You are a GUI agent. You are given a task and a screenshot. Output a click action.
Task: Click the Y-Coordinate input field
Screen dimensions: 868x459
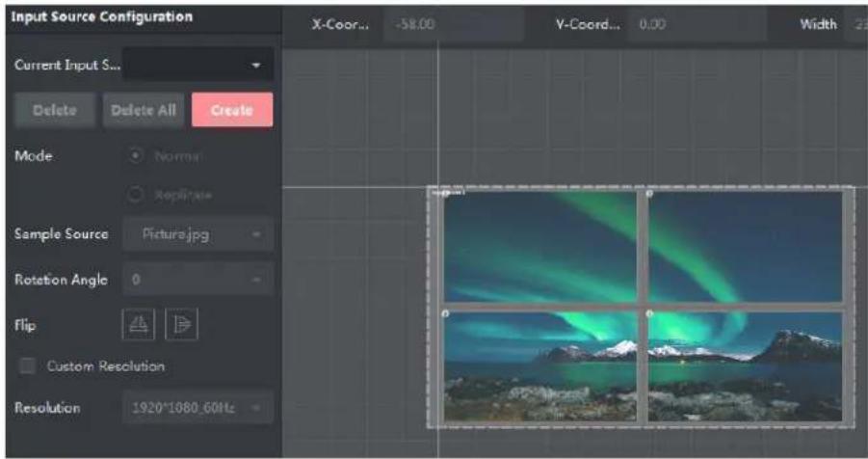point(697,24)
